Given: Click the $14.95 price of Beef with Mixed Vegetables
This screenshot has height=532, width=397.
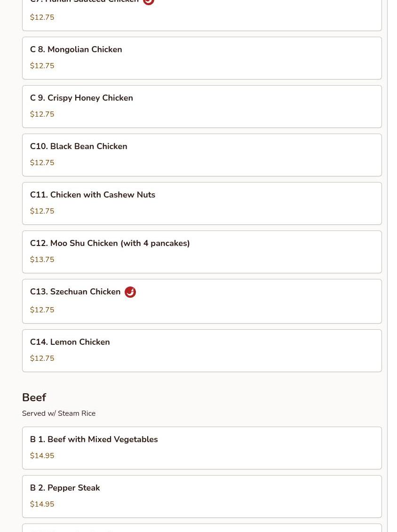Looking at the screenshot, I should (x=42, y=456).
